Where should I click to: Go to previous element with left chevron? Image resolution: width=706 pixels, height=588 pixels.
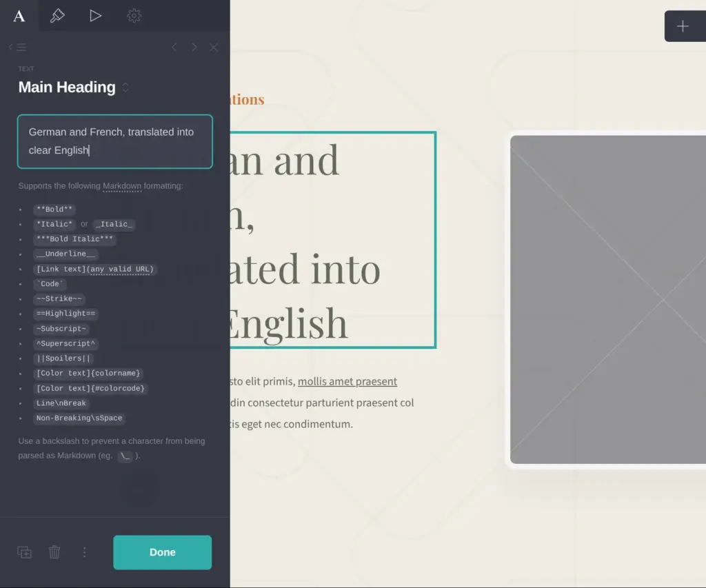tap(174, 47)
